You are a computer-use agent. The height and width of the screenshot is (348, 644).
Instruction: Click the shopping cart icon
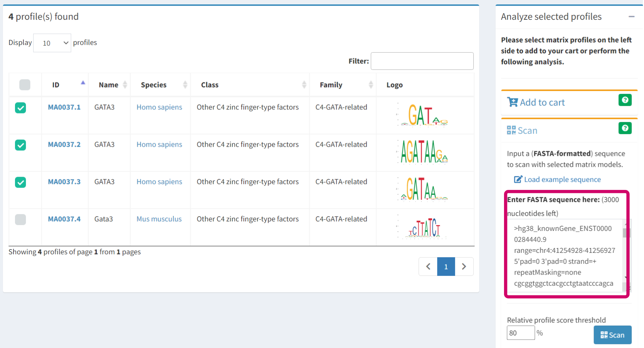512,102
